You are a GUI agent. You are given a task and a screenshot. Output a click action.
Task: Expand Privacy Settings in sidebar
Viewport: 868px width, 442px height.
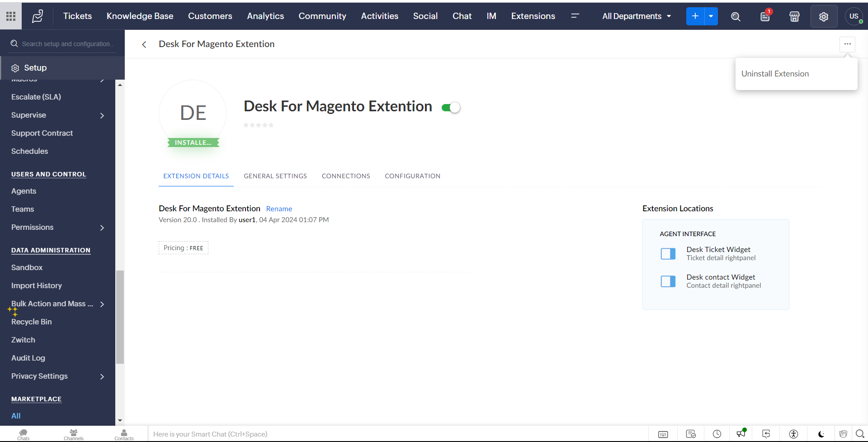point(102,376)
